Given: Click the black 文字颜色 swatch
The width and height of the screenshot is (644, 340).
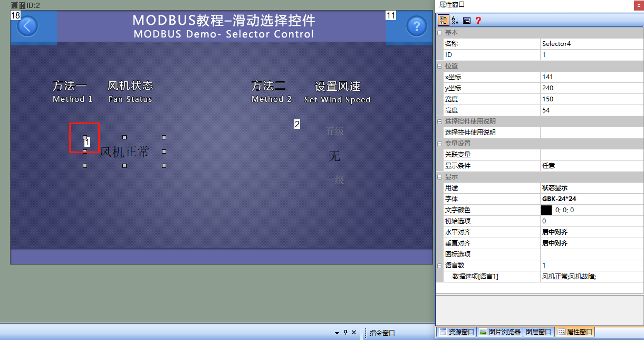Looking at the screenshot, I should click(546, 210).
